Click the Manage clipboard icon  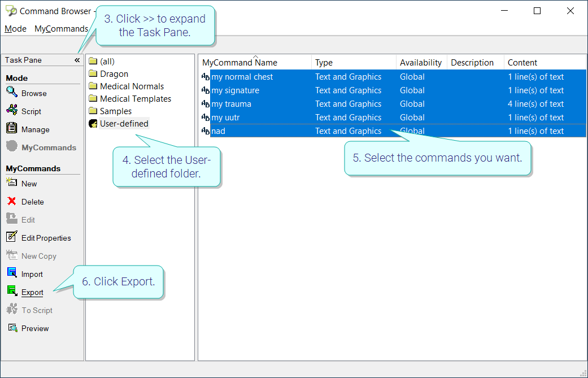[12, 128]
